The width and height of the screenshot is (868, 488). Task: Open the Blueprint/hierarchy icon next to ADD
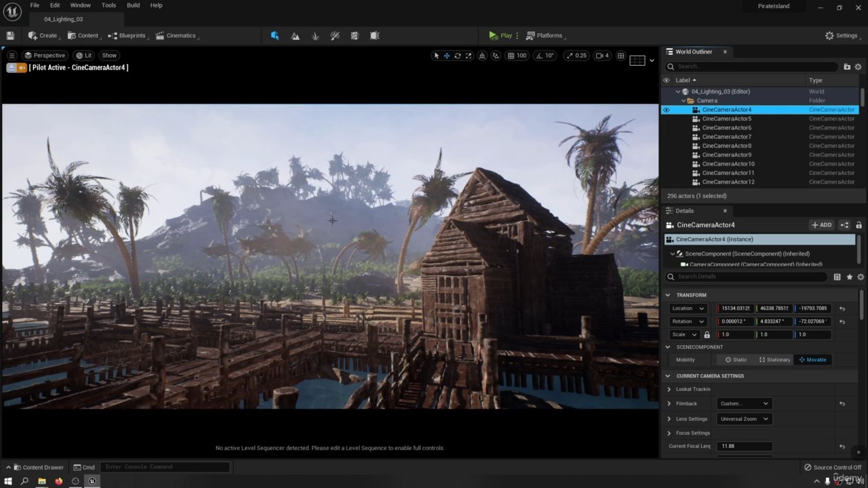845,225
